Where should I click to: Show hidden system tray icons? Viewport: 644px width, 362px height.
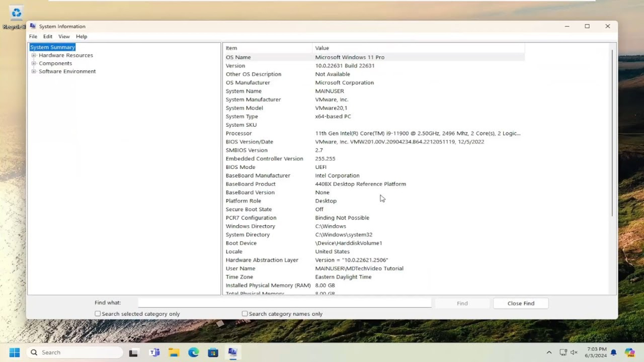coord(549,352)
